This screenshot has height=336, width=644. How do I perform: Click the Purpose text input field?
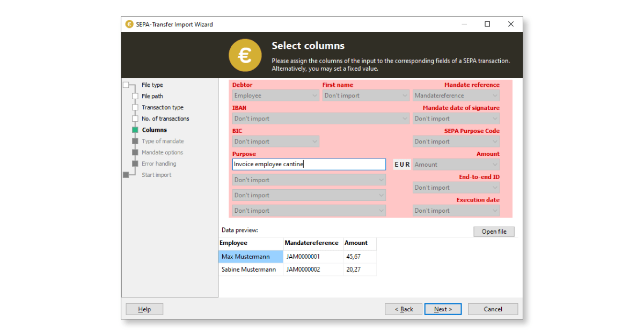tap(309, 165)
